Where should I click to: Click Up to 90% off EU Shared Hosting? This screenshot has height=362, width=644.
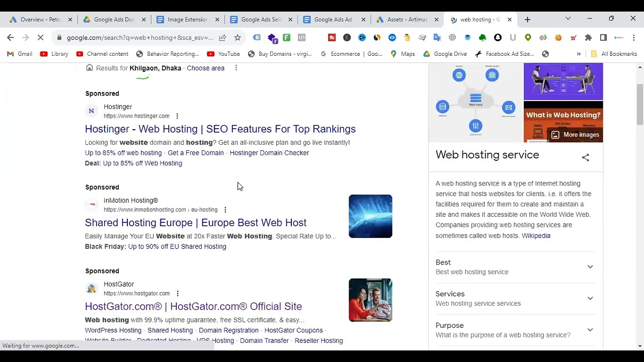point(177,246)
